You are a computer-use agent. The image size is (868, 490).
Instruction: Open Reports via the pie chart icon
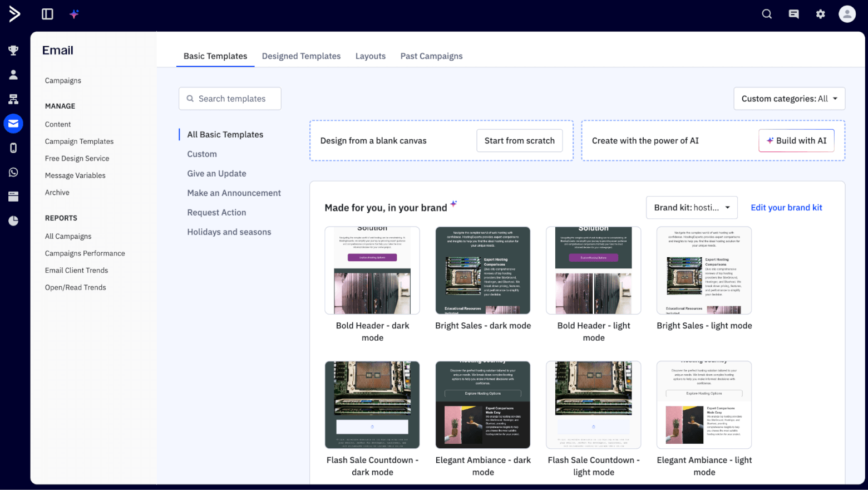pyautogui.click(x=13, y=220)
